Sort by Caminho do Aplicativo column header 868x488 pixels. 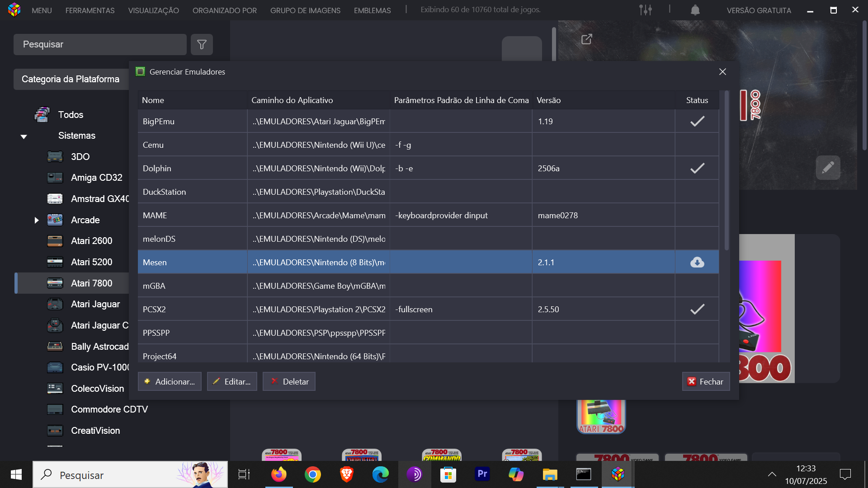click(x=319, y=100)
